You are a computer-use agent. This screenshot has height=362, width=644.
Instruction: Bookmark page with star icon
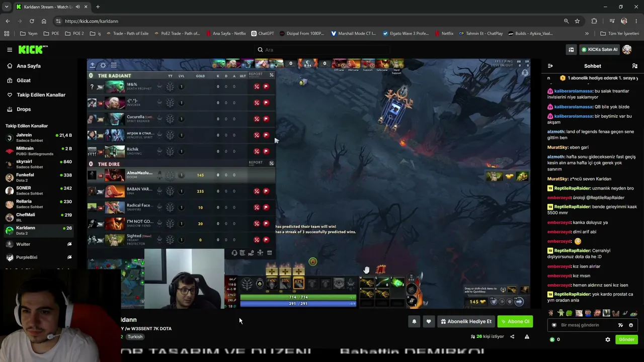577,21
